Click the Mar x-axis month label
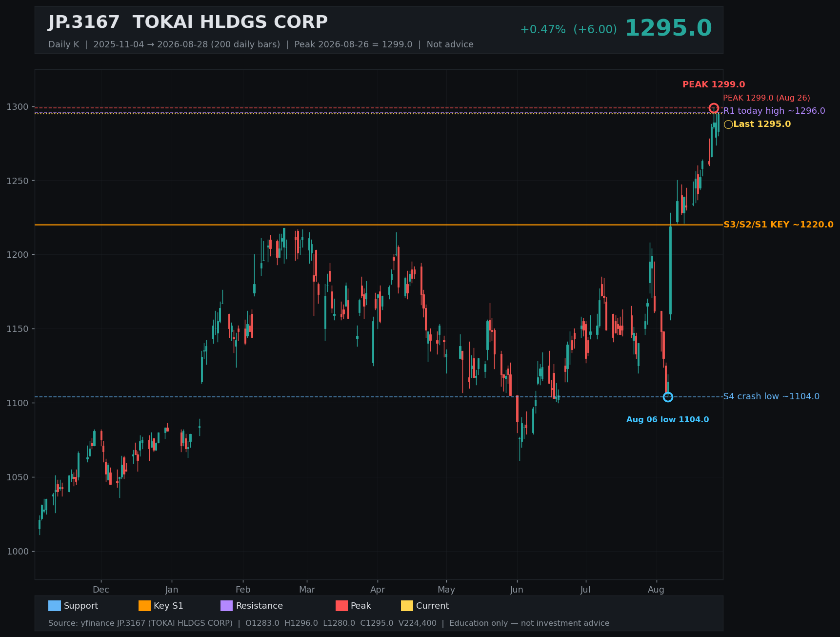Image resolution: width=840 pixels, height=637 pixels. (307, 590)
